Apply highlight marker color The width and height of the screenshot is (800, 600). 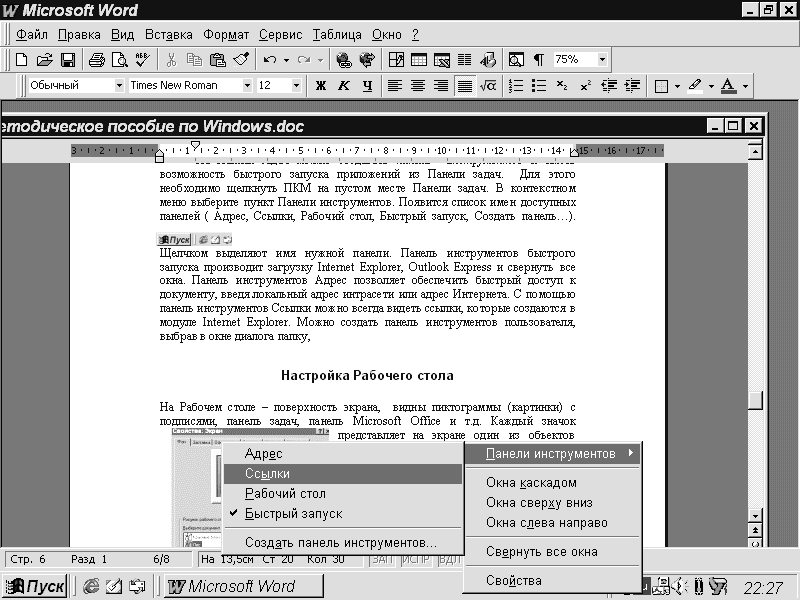pyautogui.click(x=694, y=86)
